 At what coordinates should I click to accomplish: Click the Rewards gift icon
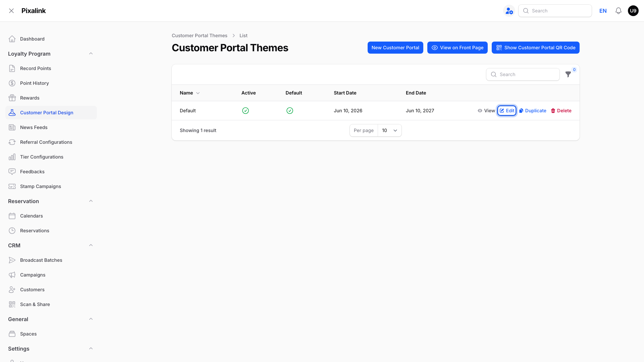click(12, 98)
